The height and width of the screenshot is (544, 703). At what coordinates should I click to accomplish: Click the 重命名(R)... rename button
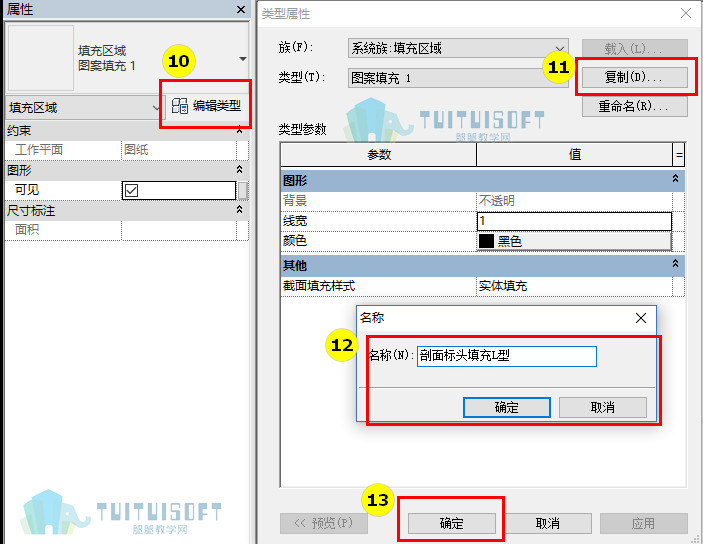pos(634,107)
